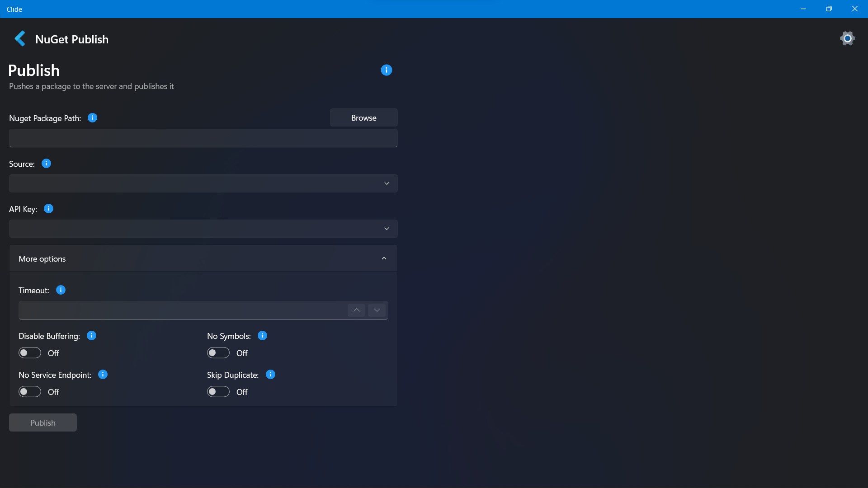This screenshot has height=488, width=868.
Task: Click the No Symbols info icon
Action: pos(262,336)
